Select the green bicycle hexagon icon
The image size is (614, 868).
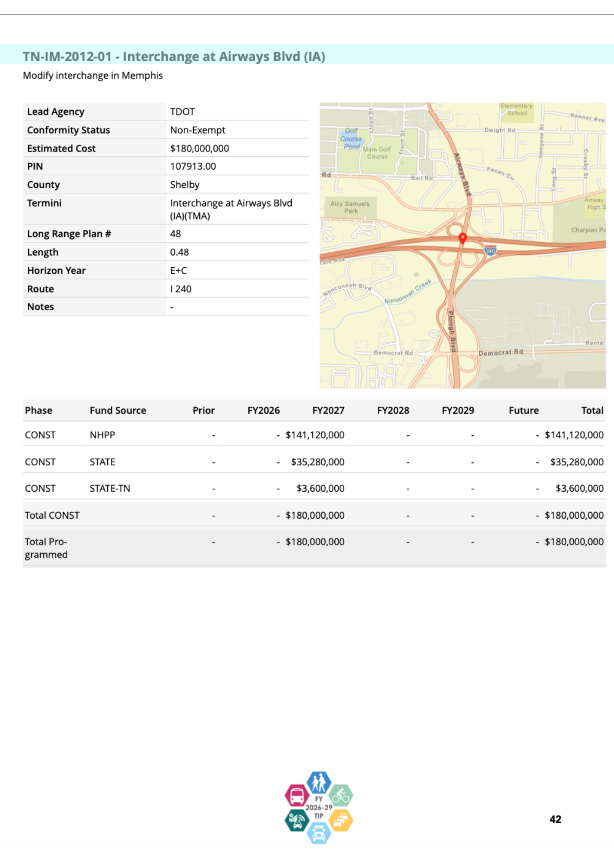click(x=341, y=796)
